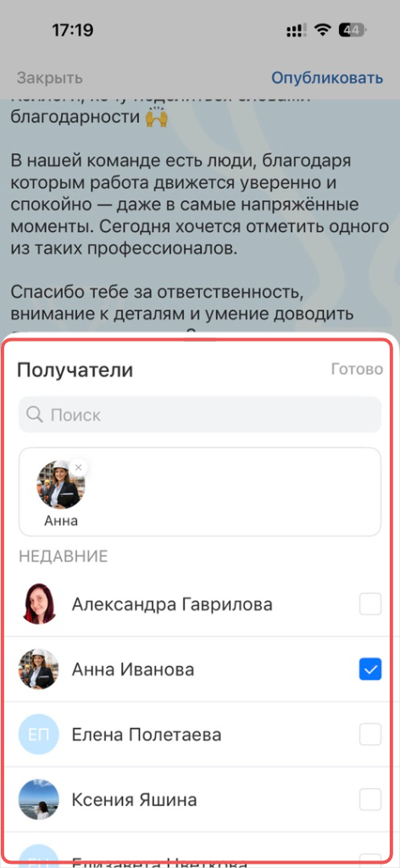This screenshot has width=400, height=868.
Task: Check the box for Елена Полетаева
Action: 370,735
